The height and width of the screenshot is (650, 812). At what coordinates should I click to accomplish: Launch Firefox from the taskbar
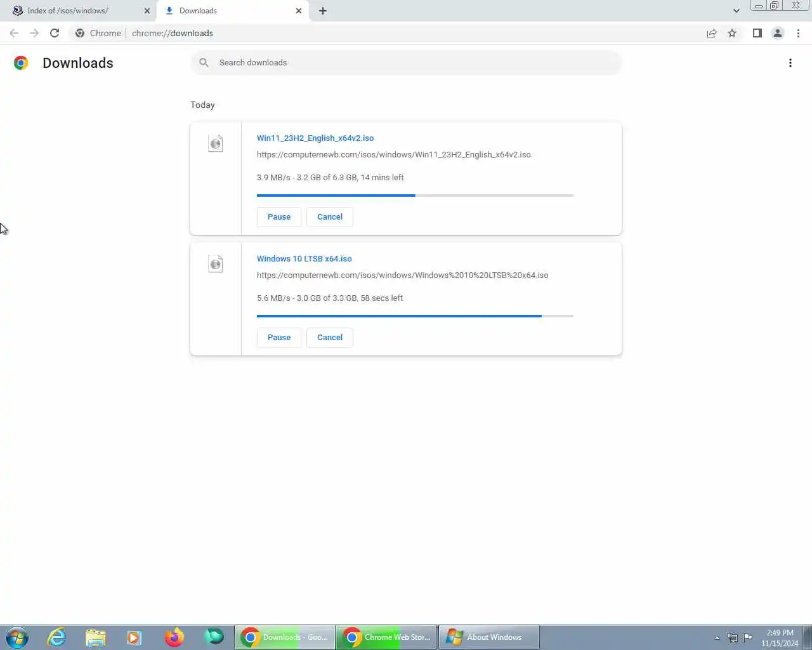[x=174, y=637]
